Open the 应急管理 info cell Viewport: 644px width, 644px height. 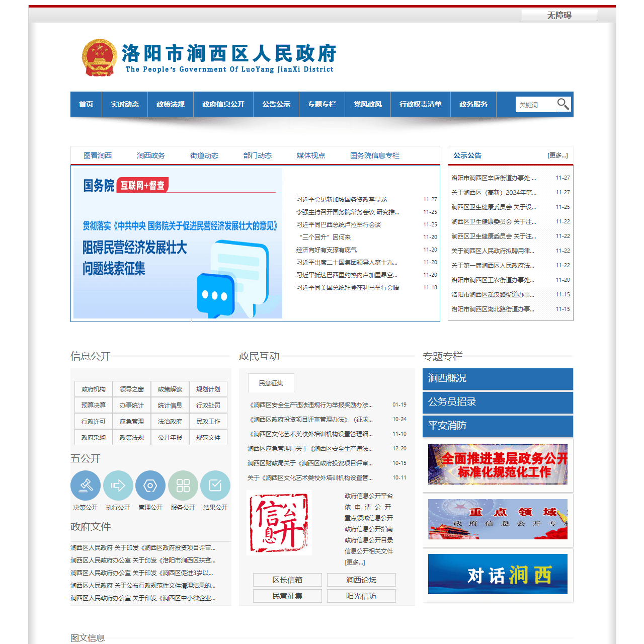pyautogui.click(x=132, y=422)
